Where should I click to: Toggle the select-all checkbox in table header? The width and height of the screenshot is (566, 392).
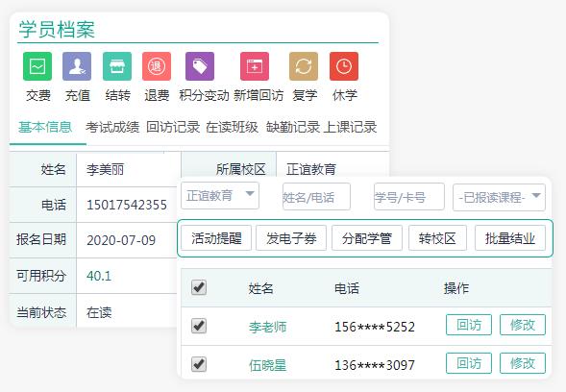coord(199,287)
